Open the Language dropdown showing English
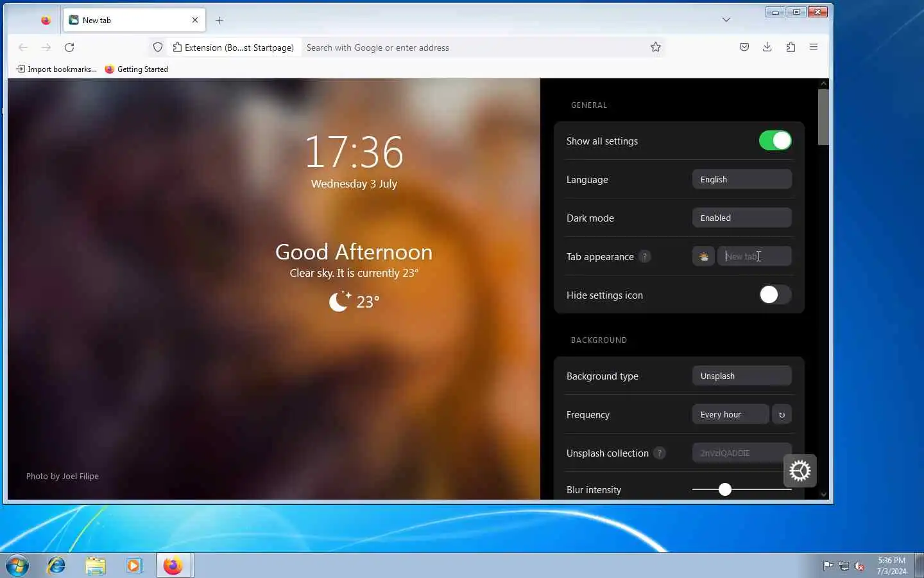924x578 pixels. coord(742,179)
